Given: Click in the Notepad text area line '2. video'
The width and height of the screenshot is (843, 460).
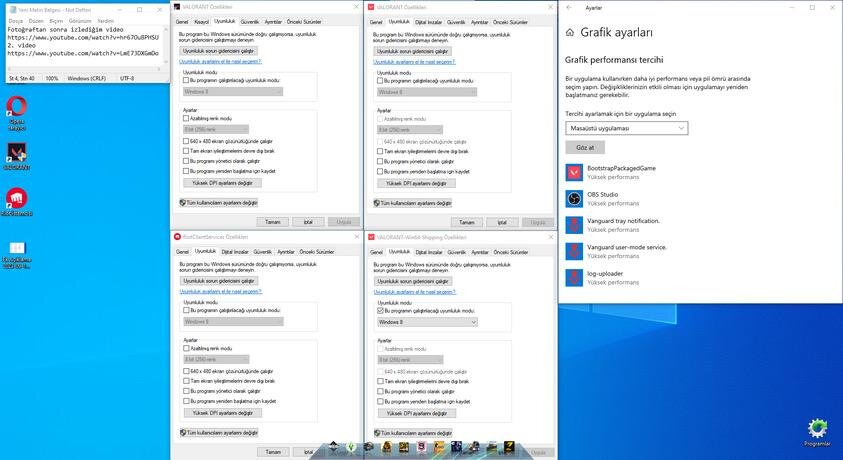Looking at the screenshot, I should pyautogui.click(x=22, y=46).
